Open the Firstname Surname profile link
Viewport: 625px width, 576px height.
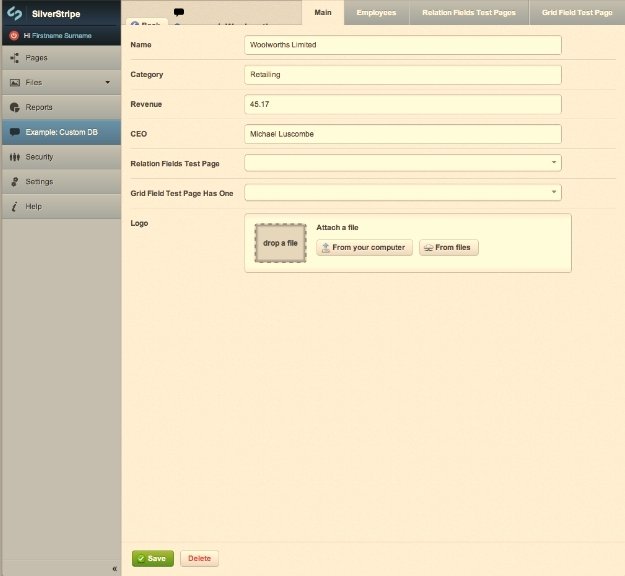(62, 35)
